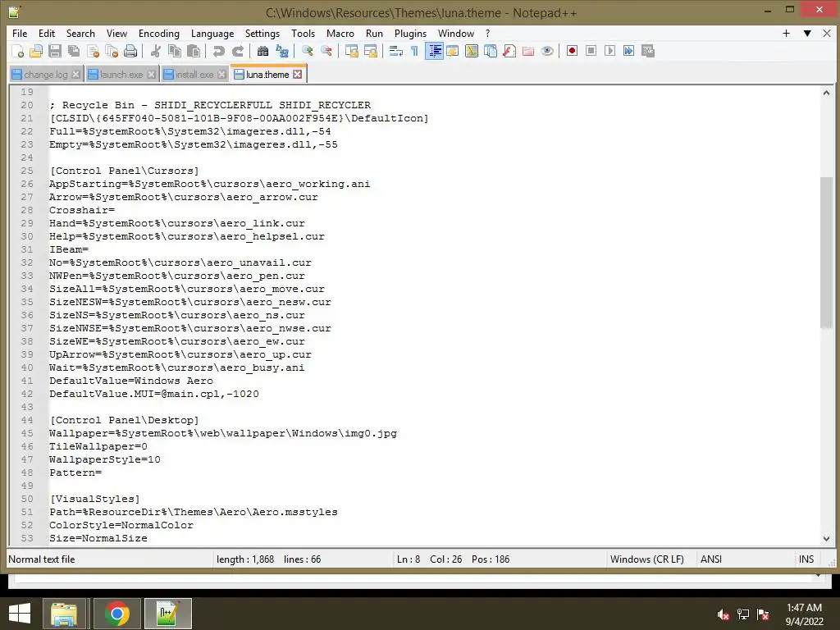Switch to the launch.exe tab
The image size is (840, 630).
[121, 75]
